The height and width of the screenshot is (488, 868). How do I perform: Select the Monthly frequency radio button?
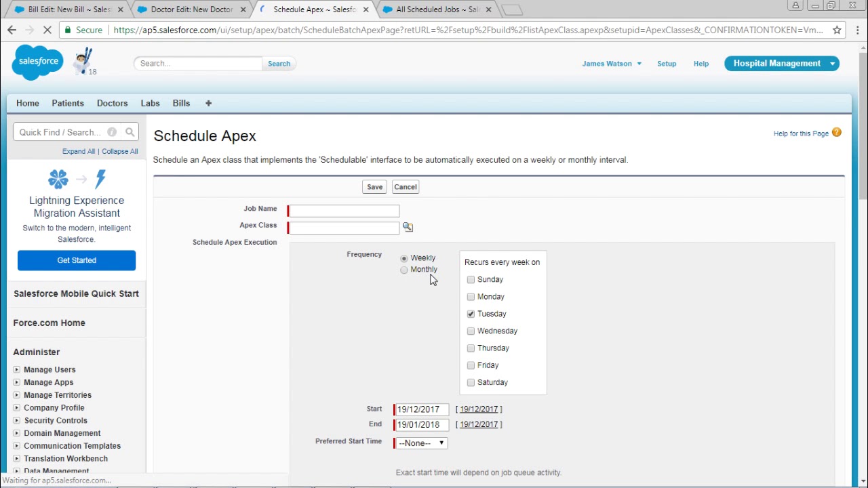(404, 270)
